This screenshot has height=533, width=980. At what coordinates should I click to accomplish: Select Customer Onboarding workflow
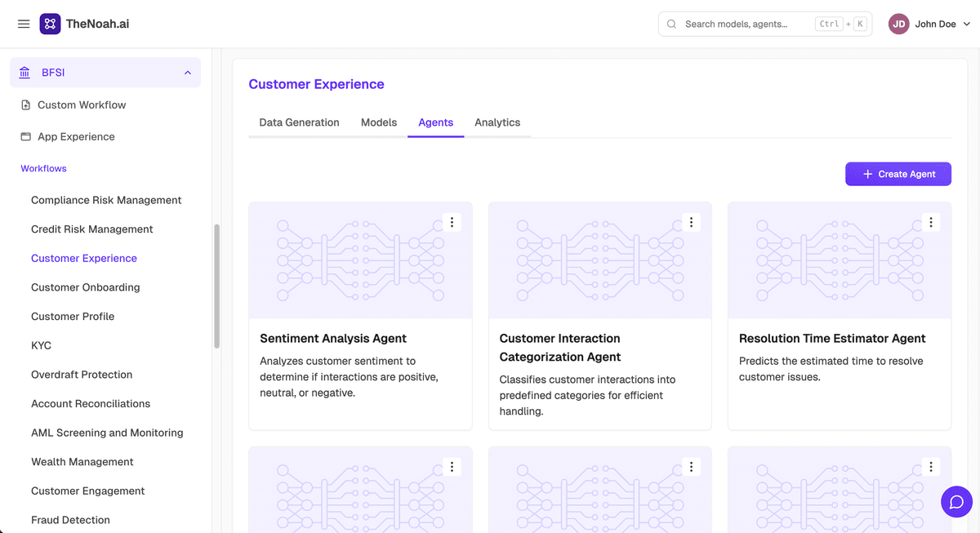tap(86, 287)
